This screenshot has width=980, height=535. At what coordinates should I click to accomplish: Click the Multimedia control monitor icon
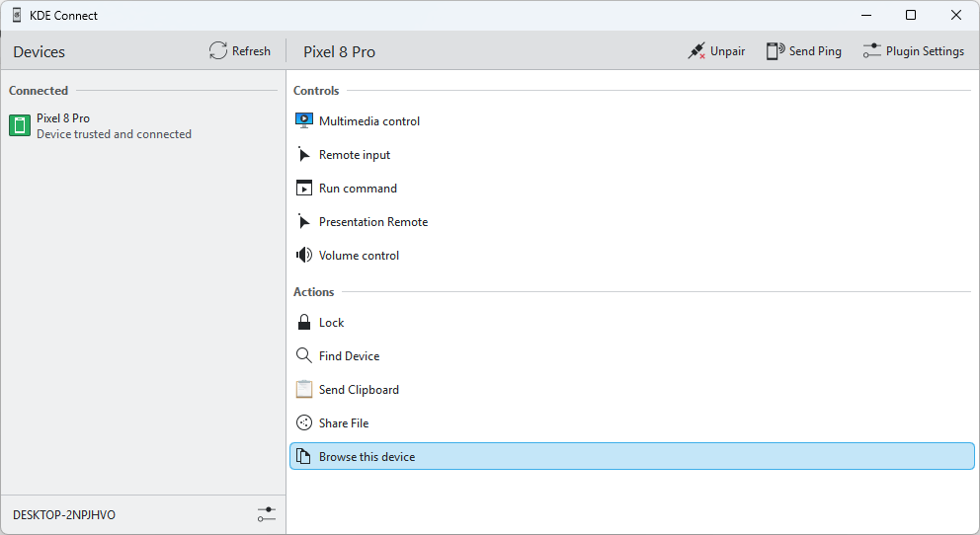[303, 121]
